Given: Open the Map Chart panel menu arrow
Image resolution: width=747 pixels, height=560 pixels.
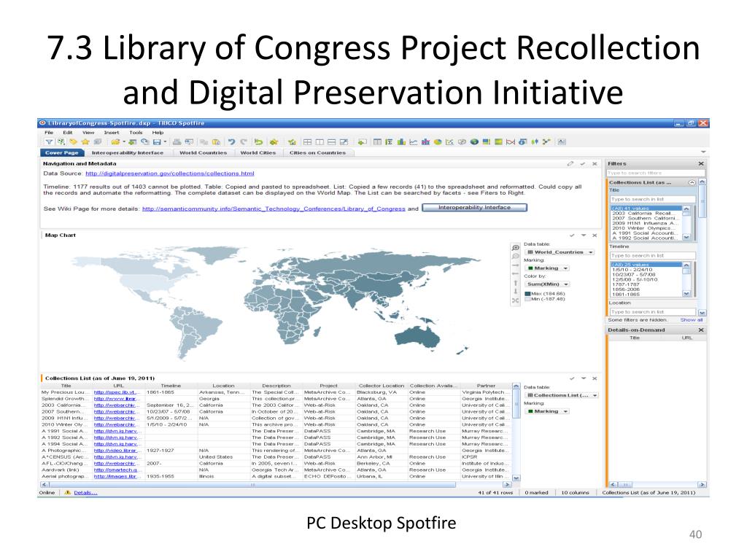Looking at the screenshot, I should pos(584,236).
